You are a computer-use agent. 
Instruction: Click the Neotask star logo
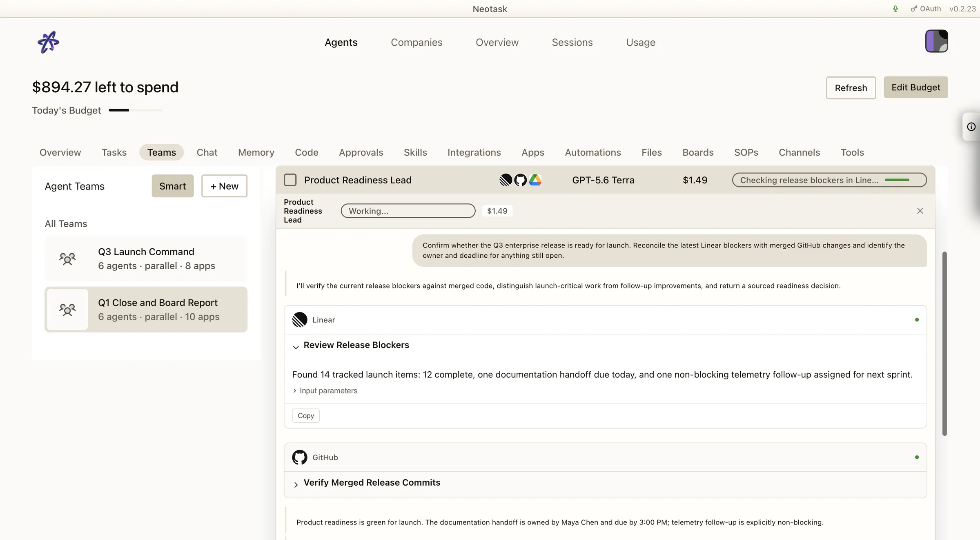point(48,42)
